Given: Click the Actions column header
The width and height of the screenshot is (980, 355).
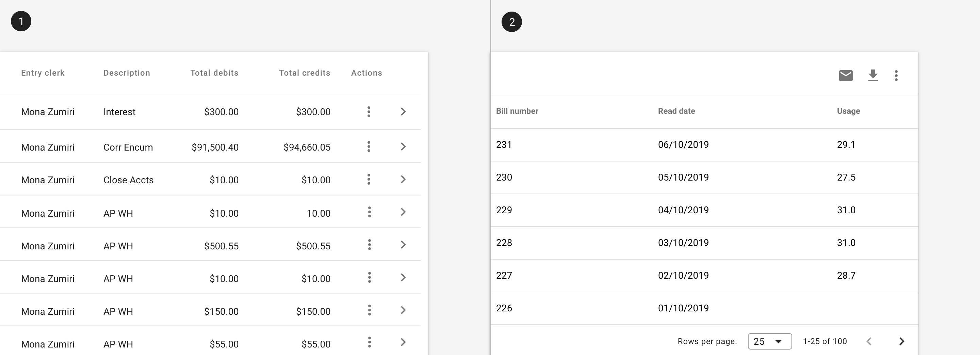Looking at the screenshot, I should click(366, 73).
